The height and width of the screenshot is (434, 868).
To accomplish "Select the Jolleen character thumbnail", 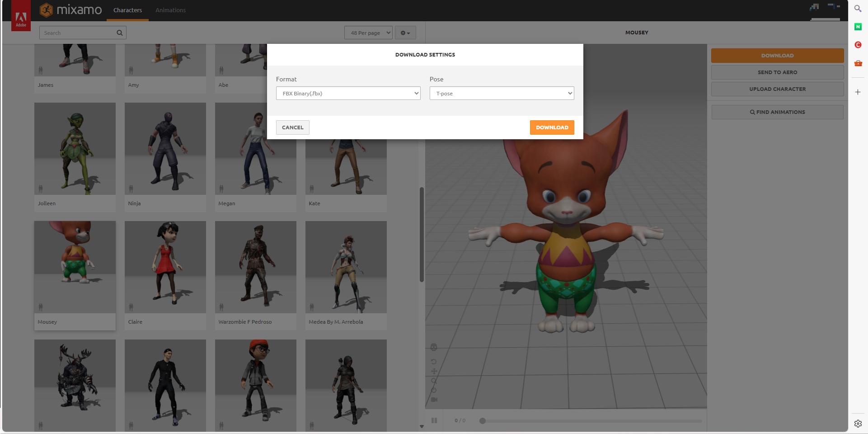I will tap(75, 149).
